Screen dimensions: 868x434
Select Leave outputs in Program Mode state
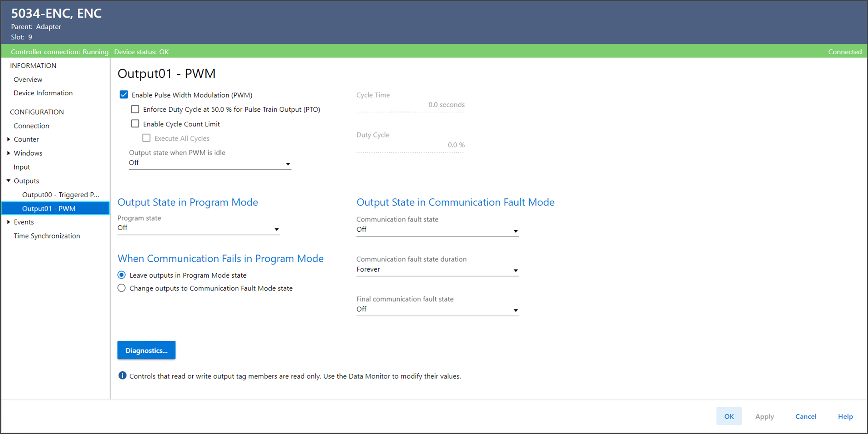(122, 275)
